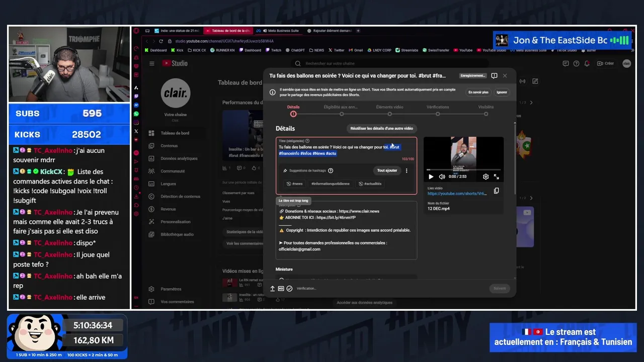Open the Streamlabs bookmark
Viewport: 644px width, 362px height.
point(407,50)
